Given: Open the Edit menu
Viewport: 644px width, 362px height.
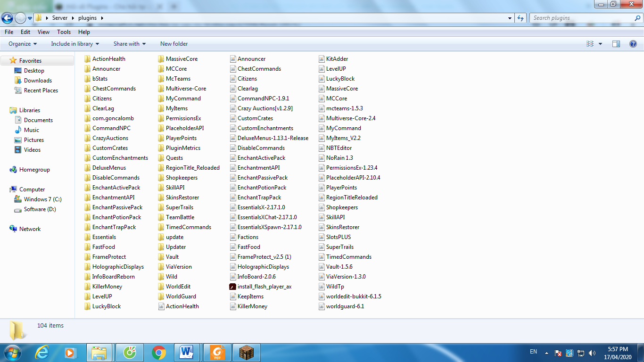Looking at the screenshot, I should coord(25,32).
